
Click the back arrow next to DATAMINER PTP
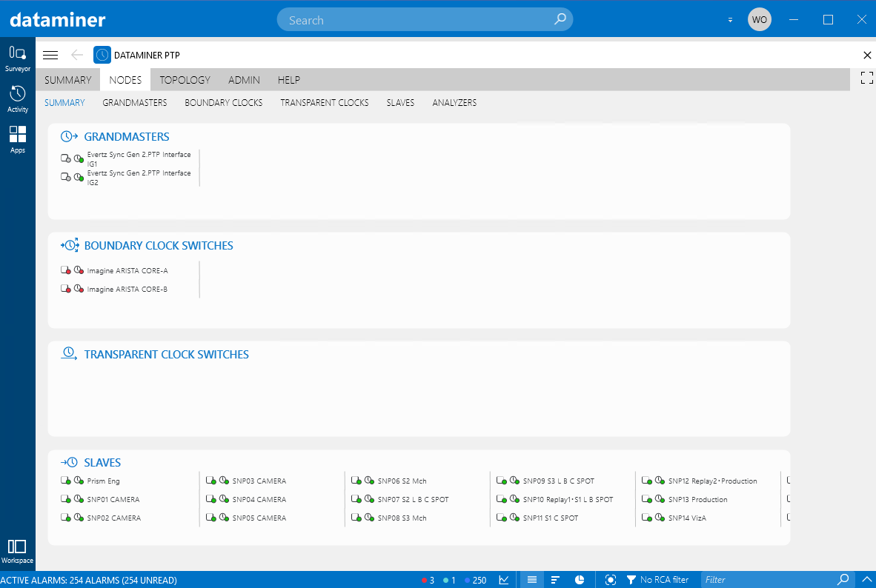tap(77, 55)
